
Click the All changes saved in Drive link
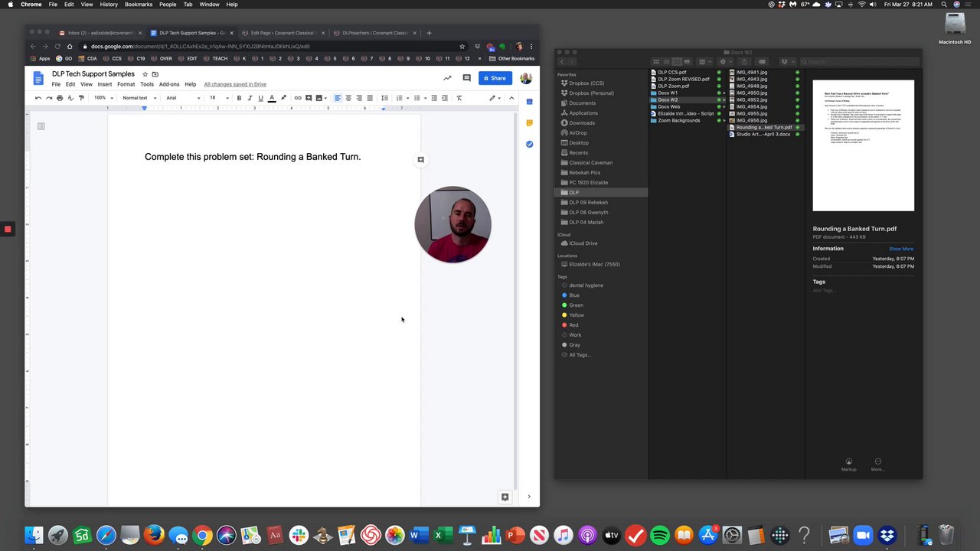[235, 84]
